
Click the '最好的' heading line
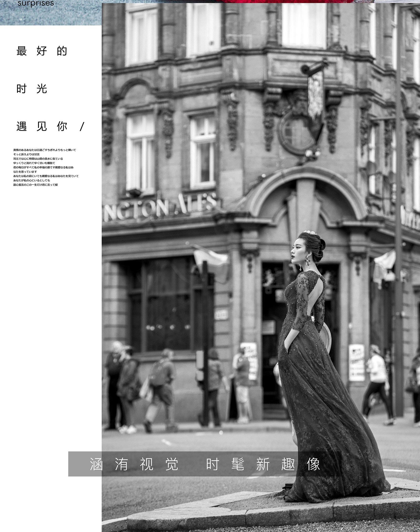coord(42,51)
